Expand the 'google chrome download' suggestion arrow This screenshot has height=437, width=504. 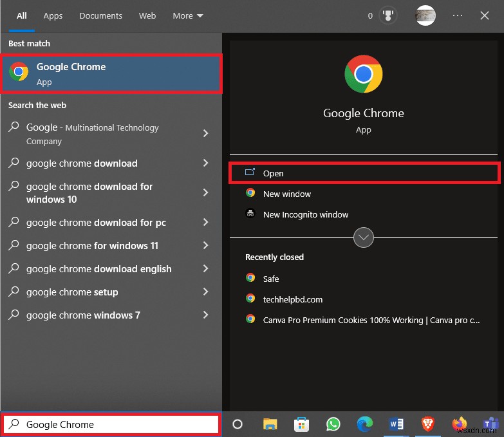(206, 163)
